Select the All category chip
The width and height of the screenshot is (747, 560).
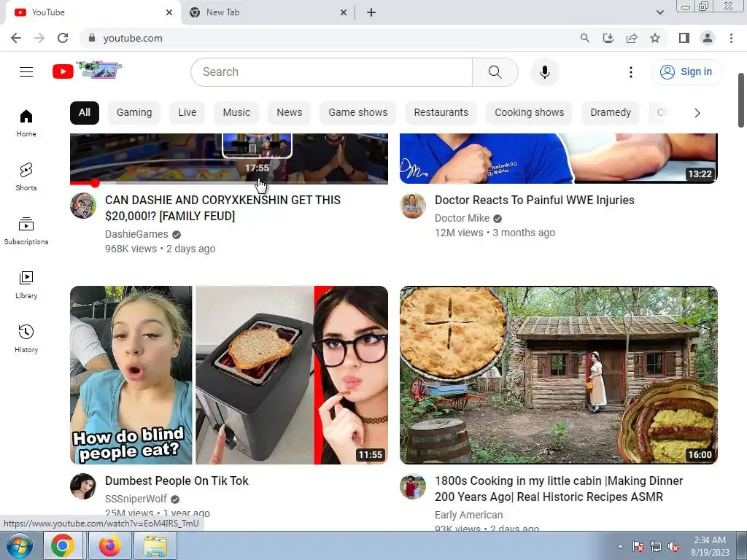(85, 113)
